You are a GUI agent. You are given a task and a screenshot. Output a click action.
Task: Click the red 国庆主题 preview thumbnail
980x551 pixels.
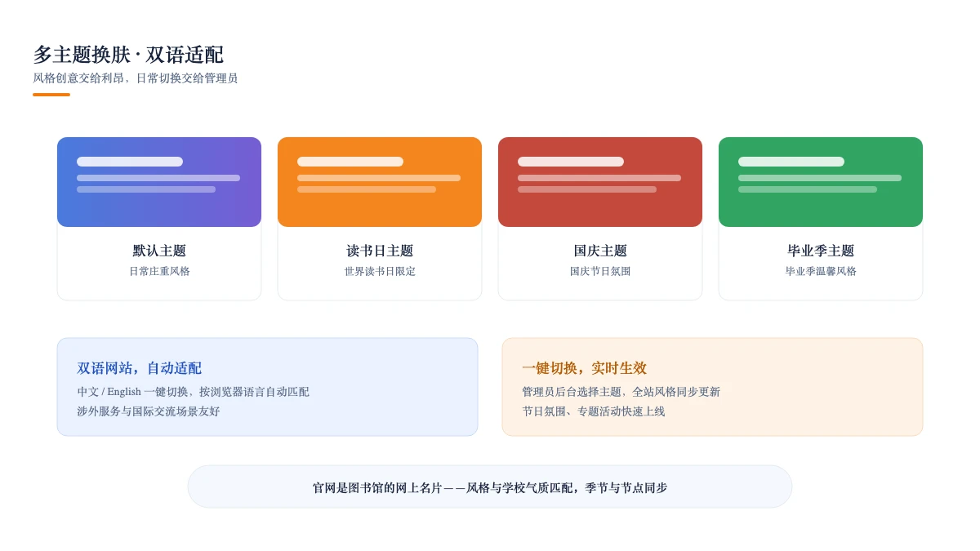click(x=600, y=182)
